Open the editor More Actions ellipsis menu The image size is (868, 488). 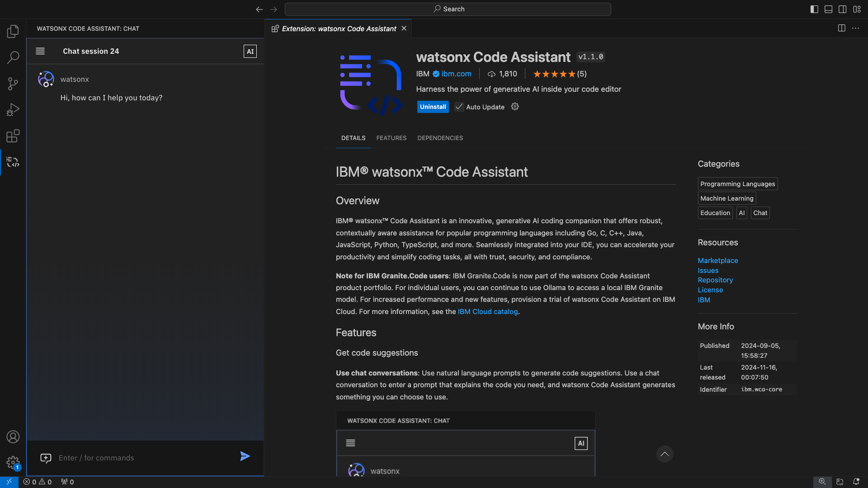[x=855, y=28]
